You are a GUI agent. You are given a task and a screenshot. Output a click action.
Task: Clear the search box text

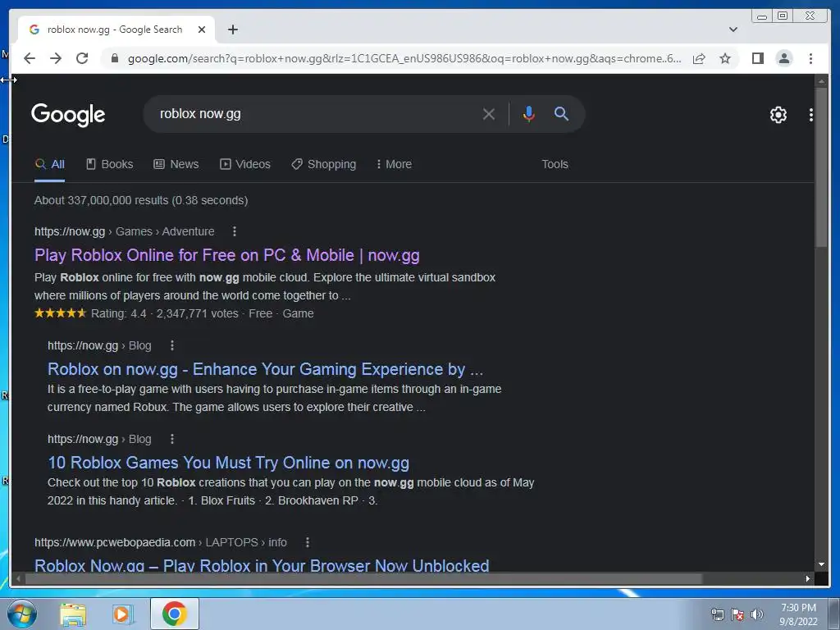[x=488, y=113]
